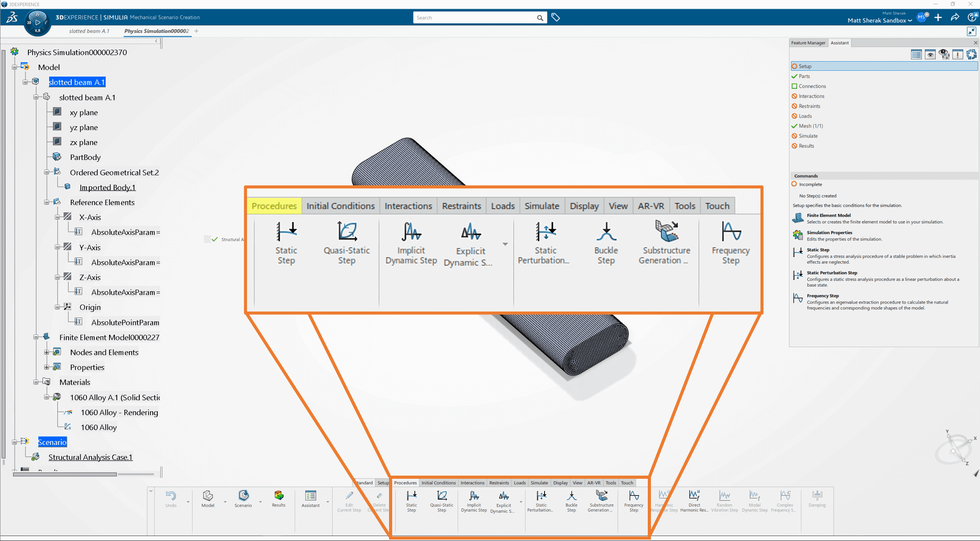
Task: Collapse the Model tree node
Action: 14,67
